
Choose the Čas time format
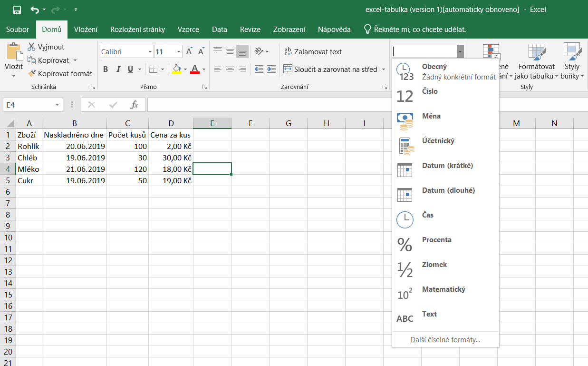(445, 219)
